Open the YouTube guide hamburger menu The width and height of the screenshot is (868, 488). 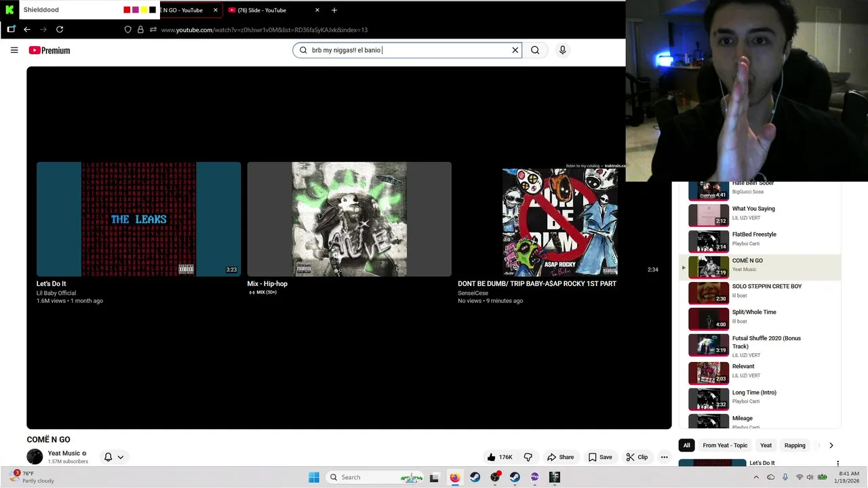pos(14,50)
